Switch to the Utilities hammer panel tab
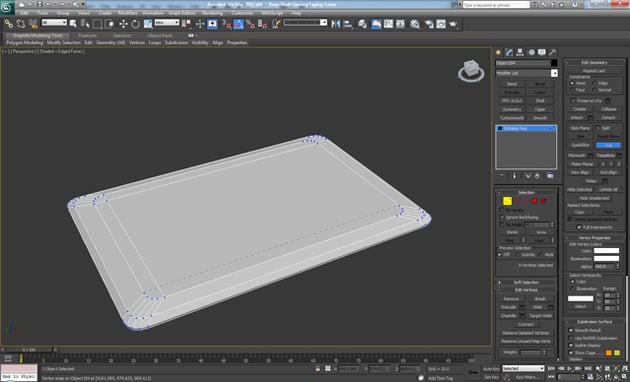Image resolution: width=630 pixels, height=382 pixels. (x=553, y=52)
